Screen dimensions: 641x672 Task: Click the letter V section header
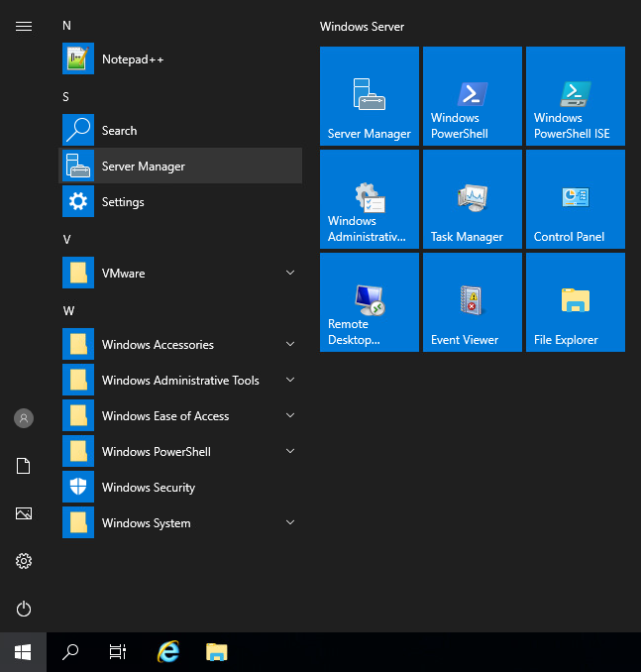coord(66,240)
